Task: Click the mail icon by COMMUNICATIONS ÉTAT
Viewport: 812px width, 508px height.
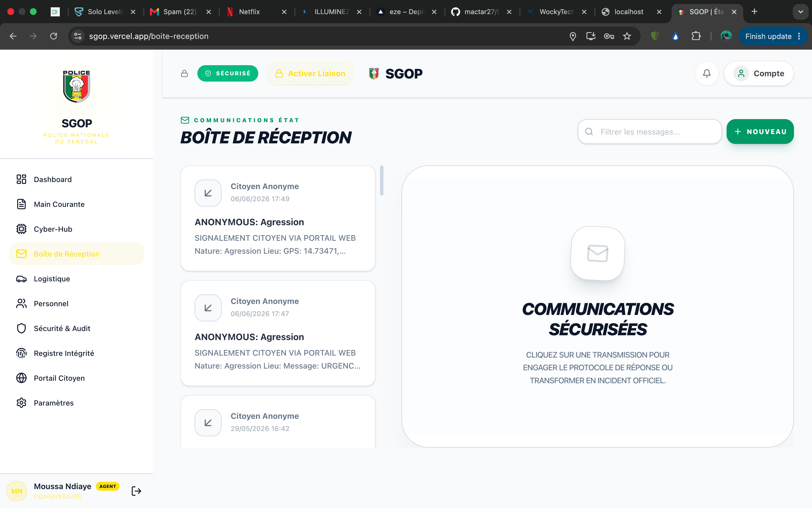Action: click(185, 120)
